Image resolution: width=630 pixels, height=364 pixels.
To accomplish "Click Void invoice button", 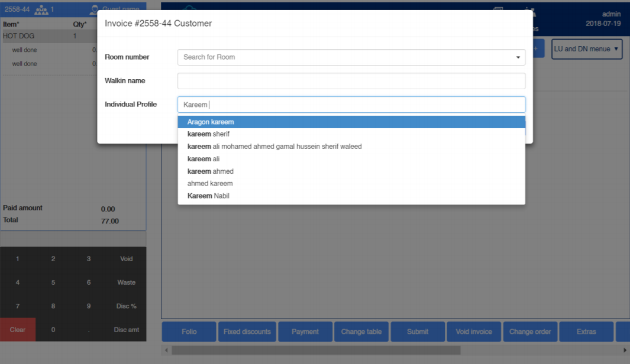I will coord(474,331).
